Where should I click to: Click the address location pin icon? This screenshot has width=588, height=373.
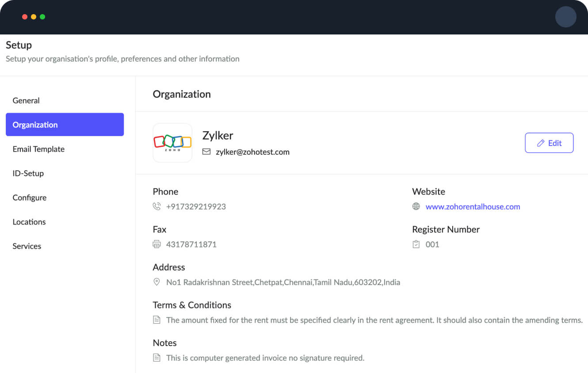[x=157, y=282]
